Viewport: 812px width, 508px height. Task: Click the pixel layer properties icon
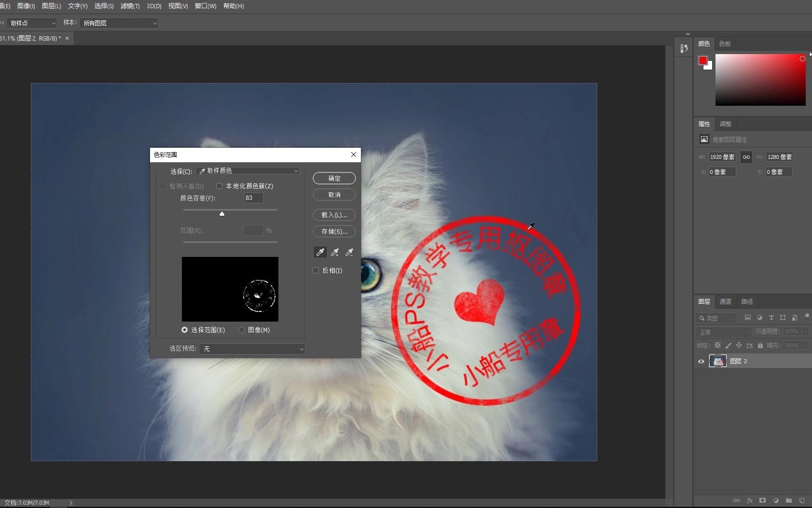pos(704,139)
